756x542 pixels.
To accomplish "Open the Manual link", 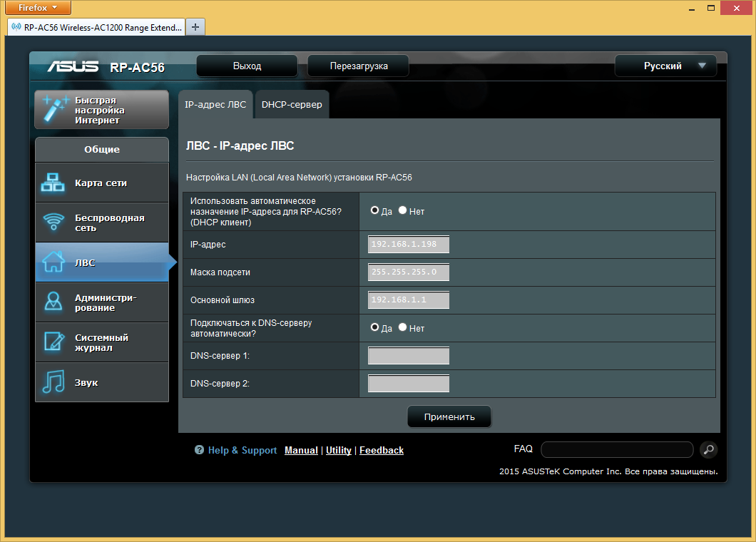I will [301, 450].
